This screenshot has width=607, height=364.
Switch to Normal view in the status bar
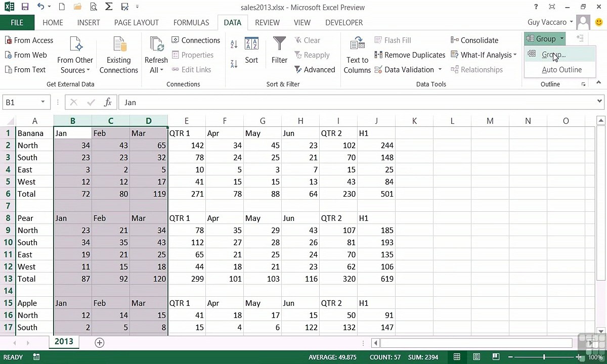click(x=457, y=357)
